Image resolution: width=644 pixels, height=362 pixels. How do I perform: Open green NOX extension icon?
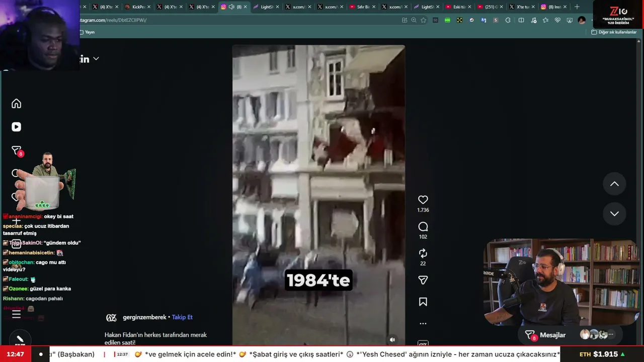click(447, 20)
